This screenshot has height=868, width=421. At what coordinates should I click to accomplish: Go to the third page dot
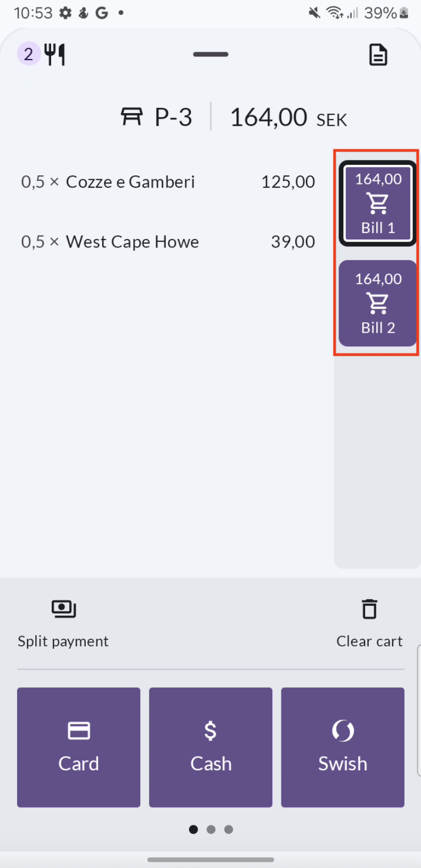tap(229, 829)
